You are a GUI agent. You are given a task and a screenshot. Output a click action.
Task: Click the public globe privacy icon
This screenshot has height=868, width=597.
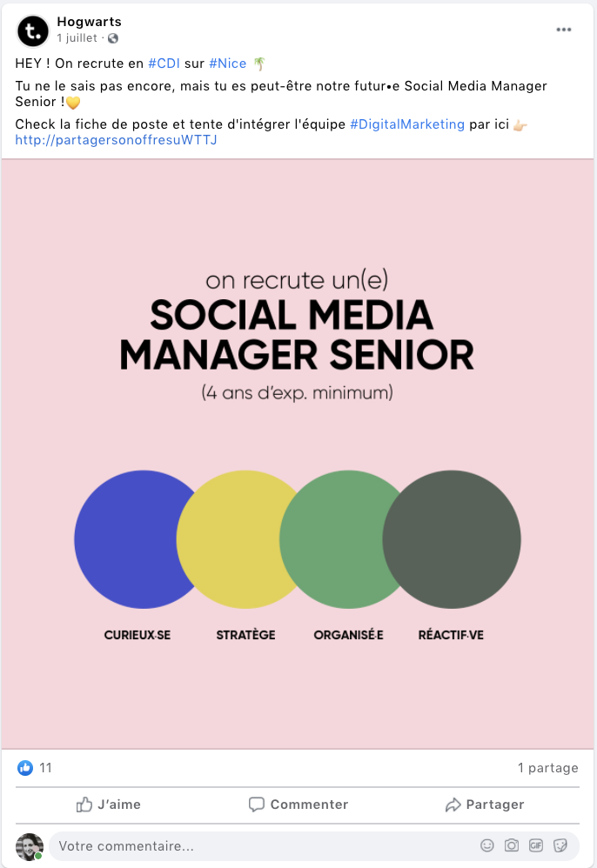coord(113,38)
